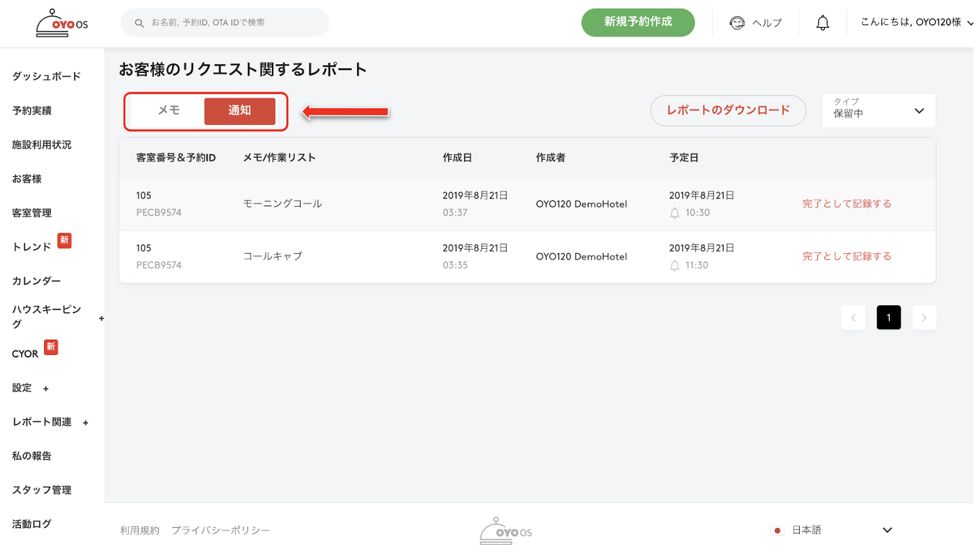The height and width of the screenshot is (545, 980).
Task: Open カレンダー in sidebar
Action: [x=37, y=281]
